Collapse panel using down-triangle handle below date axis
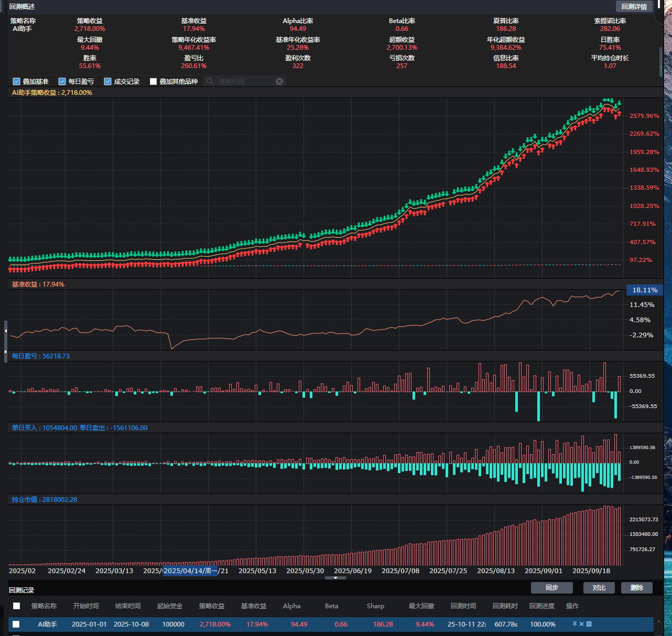The width and height of the screenshot is (672, 636). click(x=335, y=578)
